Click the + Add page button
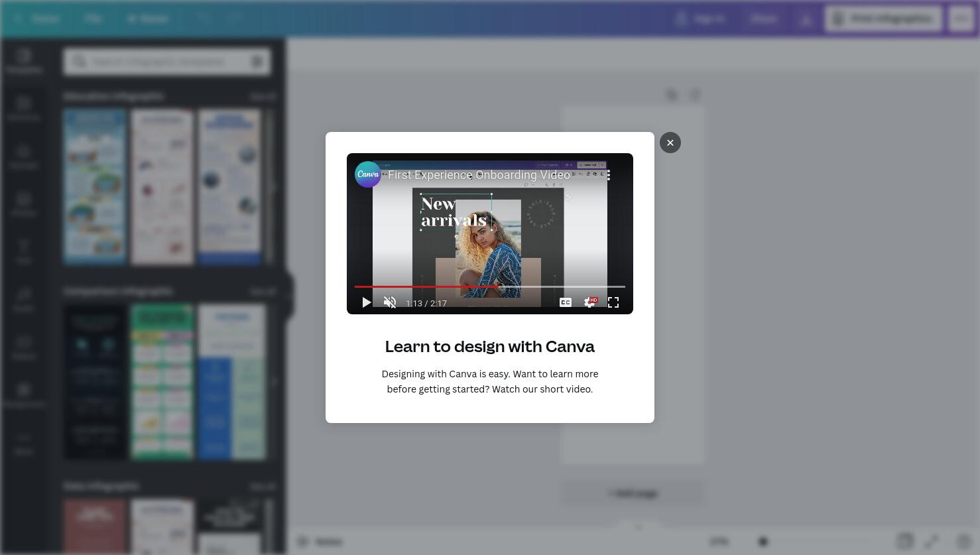Screen dimensions: 980x555 [x=633, y=493]
